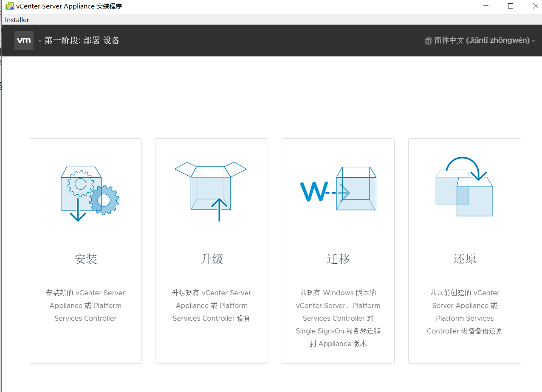Click description 从以前创建的 vCenter Server Appliance

point(465,312)
